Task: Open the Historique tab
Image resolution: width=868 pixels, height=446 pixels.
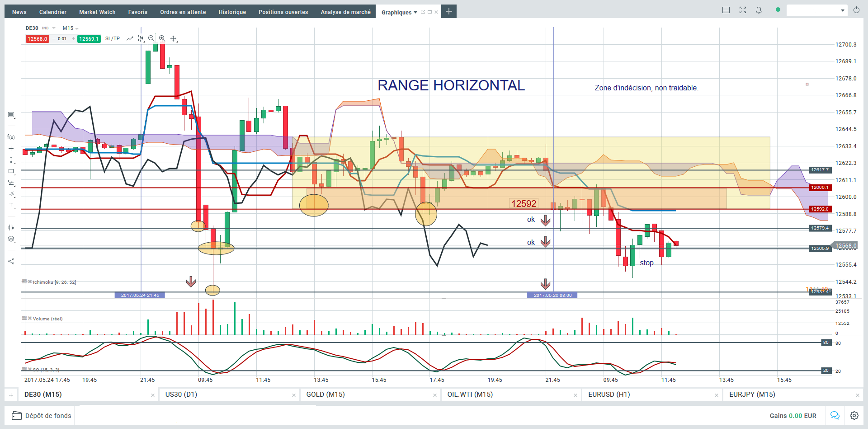Action: 232,12
